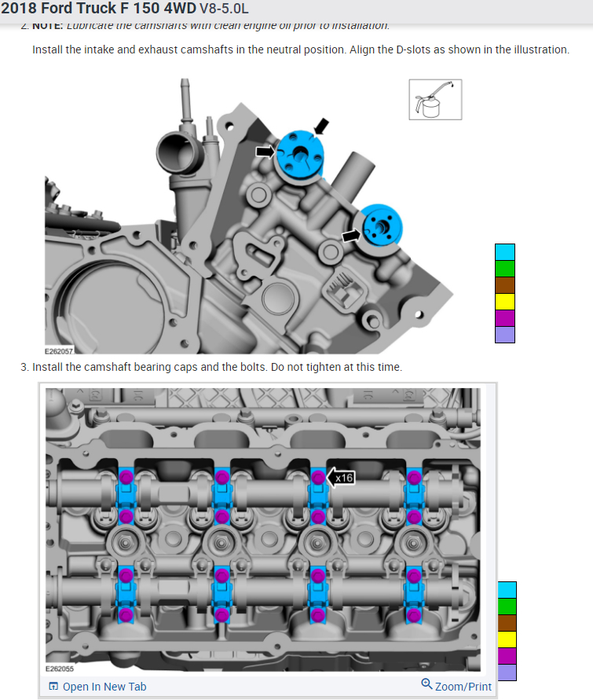Select the green swatch in the lower color legend
The height and width of the screenshot is (700, 593).
(507, 607)
